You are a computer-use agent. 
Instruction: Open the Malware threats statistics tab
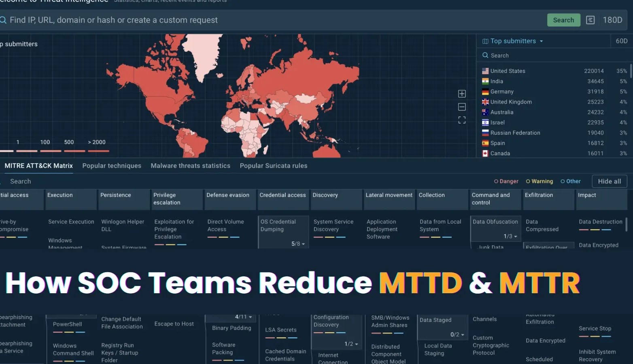point(190,166)
